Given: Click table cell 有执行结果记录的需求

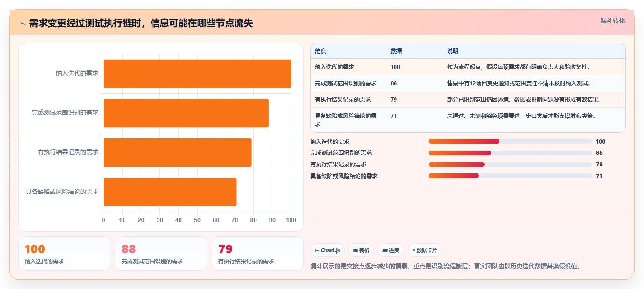Looking at the screenshot, I should [x=343, y=100].
